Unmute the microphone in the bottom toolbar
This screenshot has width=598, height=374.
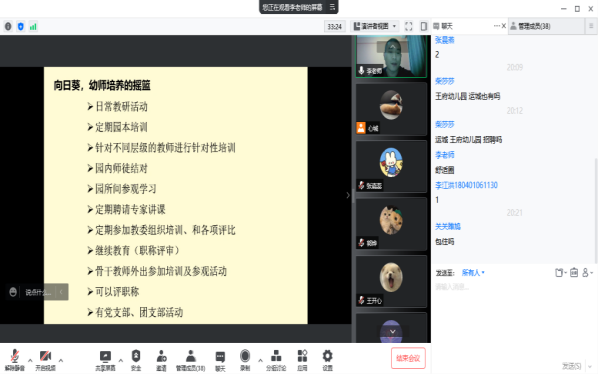click(14, 360)
